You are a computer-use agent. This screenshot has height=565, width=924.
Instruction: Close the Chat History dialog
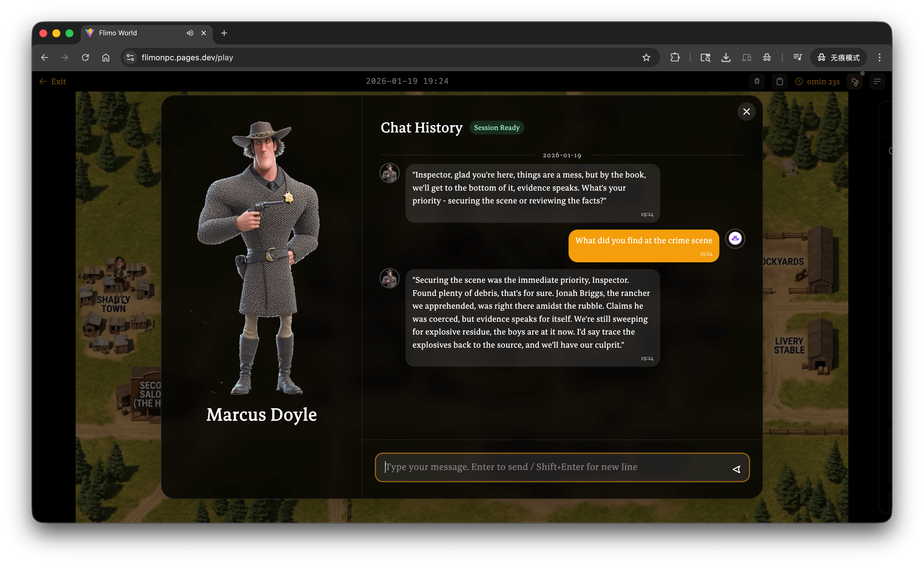coord(746,111)
